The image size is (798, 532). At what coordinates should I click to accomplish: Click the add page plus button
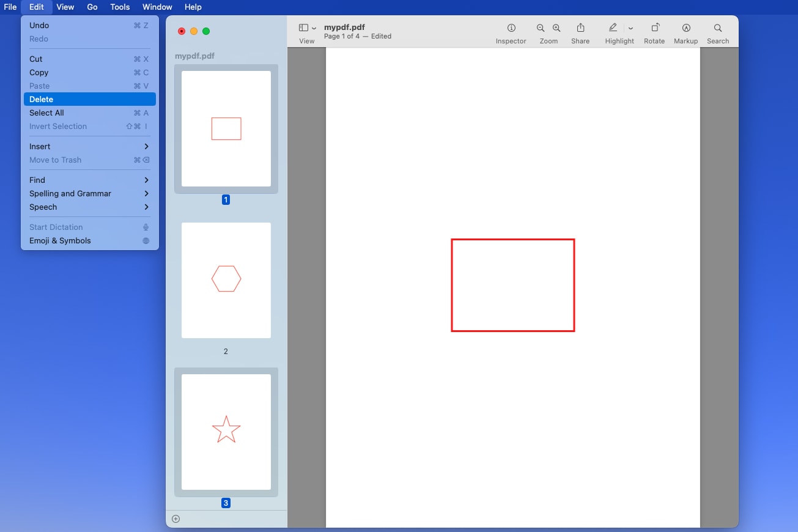tap(175, 519)
